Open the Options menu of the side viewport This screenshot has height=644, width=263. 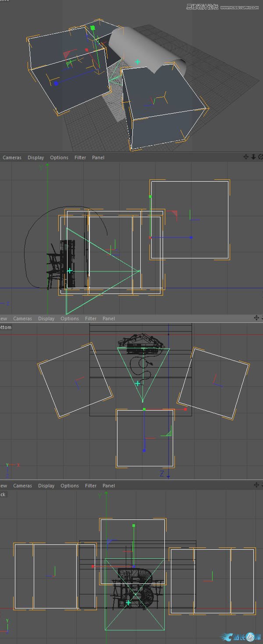tap(59, 157)
